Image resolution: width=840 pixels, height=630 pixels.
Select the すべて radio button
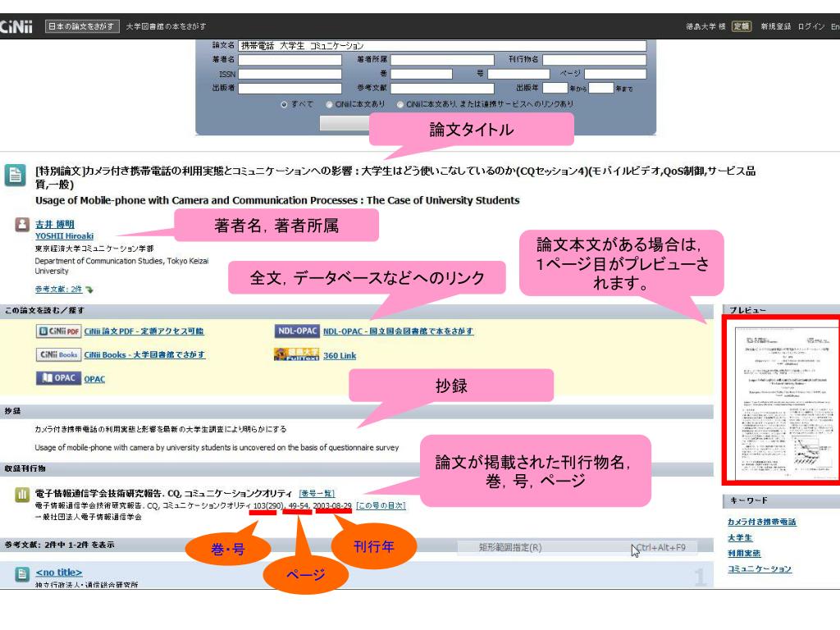click(x=284, y=104)
